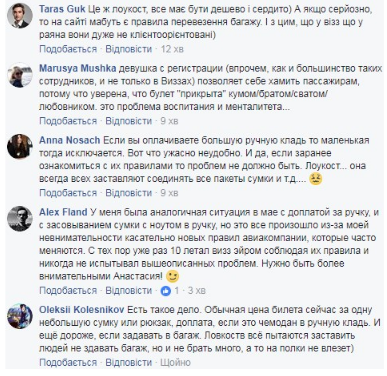387x376 pixels.
Task: Open the Anna Nosach name link
Action: pos(69,140)
